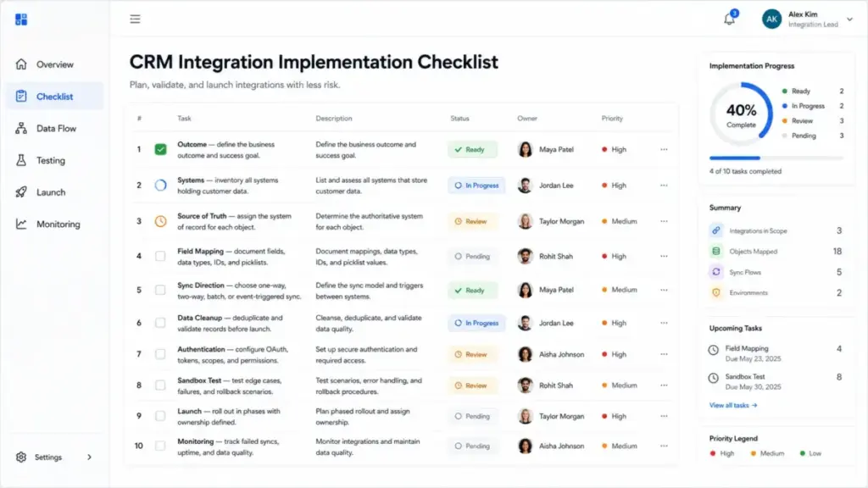
Task: Open more options for Data Cleanup row
Action: click(664, 323)
